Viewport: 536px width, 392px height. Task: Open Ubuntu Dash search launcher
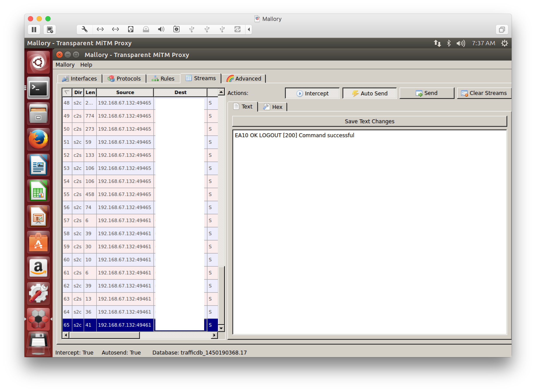pyautogui.click(x=38, y=63)
